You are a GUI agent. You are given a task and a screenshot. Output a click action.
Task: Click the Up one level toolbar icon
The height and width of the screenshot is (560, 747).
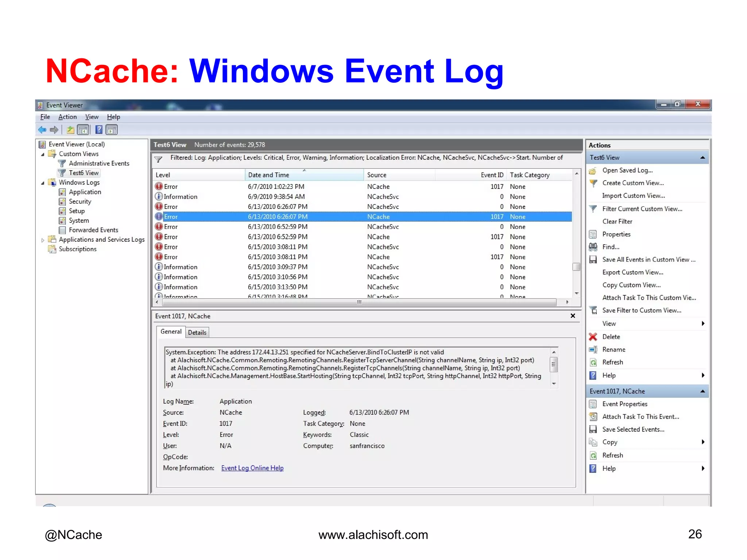click(70, 130)
